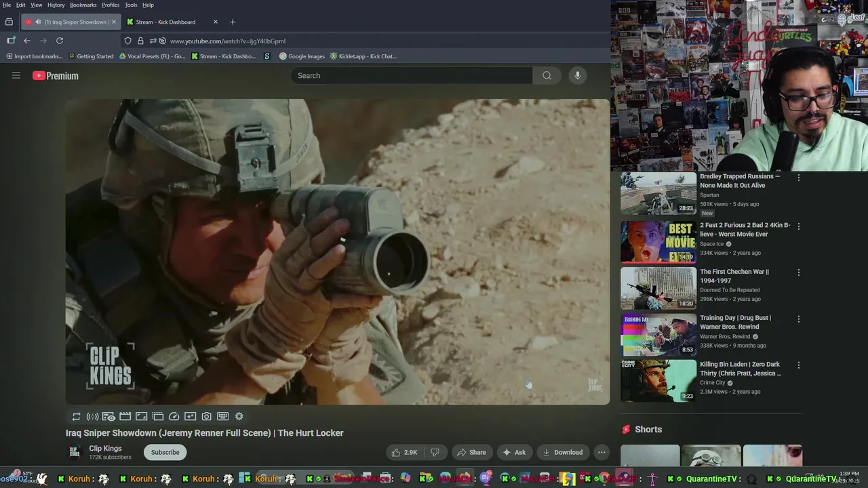The height and width of the screenshot is (488, 868).
Task: Open options menu for 2 Fast 2 Furious video
Action: click(798, 226)
